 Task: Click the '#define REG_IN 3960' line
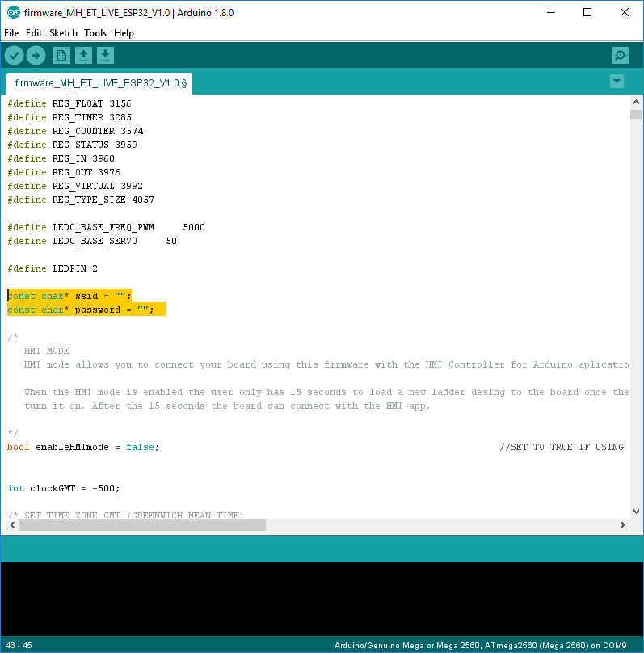tap(61, 158)
